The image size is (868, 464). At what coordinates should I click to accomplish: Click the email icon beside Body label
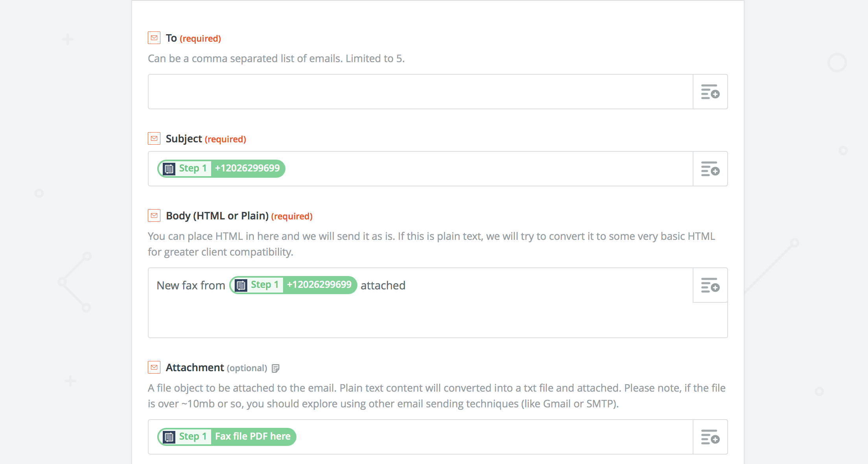[154, 215]
